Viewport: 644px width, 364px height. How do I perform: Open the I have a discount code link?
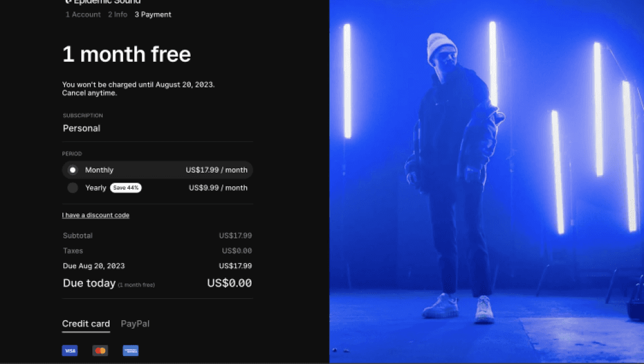[x=96, y=215]
